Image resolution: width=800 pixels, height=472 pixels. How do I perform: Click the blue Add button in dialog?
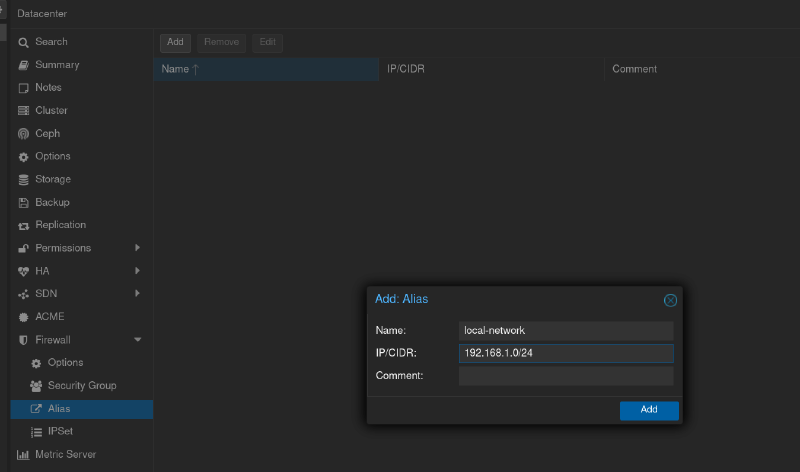pyautogui.click(x=649, y=410)
